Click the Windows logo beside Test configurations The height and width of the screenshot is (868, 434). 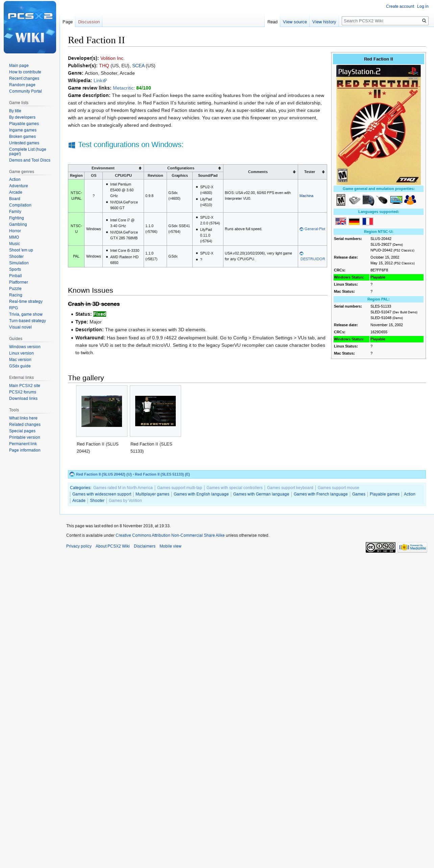point(72,145)
